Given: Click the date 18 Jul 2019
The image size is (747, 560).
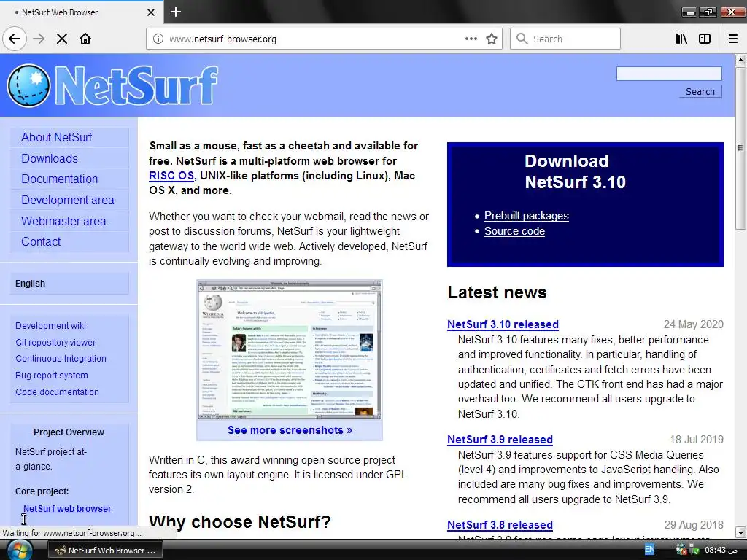Looking at the screenshot, I should tap(697, 440).
